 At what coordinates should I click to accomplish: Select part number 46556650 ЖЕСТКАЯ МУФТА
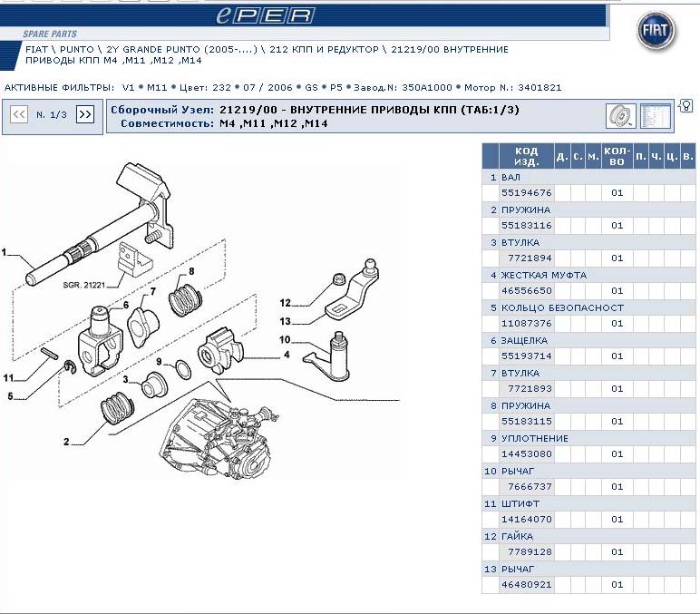click(526, 291)
